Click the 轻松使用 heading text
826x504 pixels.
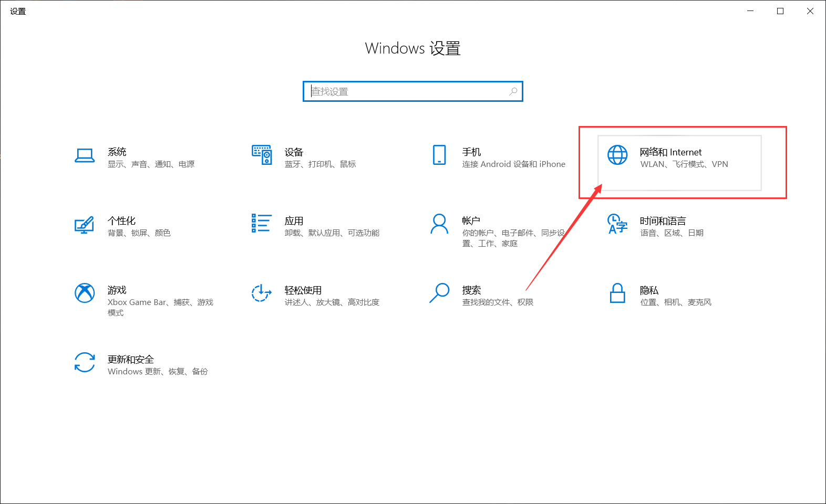303,290
